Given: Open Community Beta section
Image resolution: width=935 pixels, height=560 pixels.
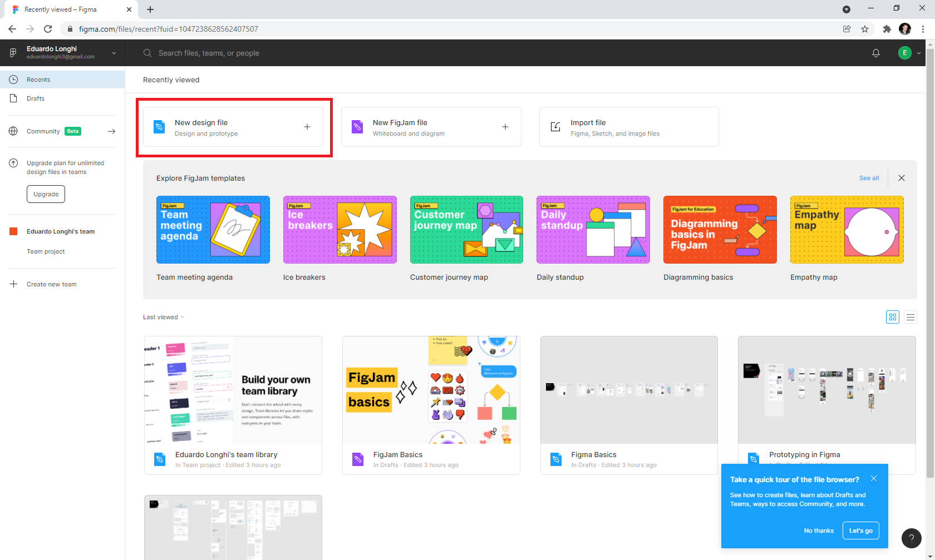Looking at the screenshot, I should [53, 131].
